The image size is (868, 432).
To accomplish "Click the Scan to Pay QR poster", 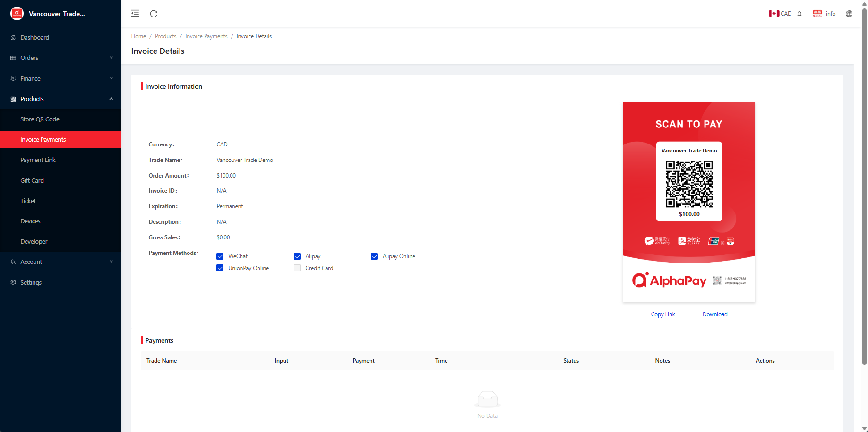I will tap(689, 202).
